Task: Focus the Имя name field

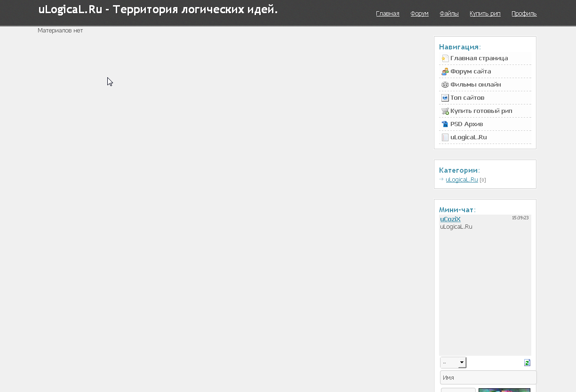Action: pyautogui.click(x=488, y=377)
